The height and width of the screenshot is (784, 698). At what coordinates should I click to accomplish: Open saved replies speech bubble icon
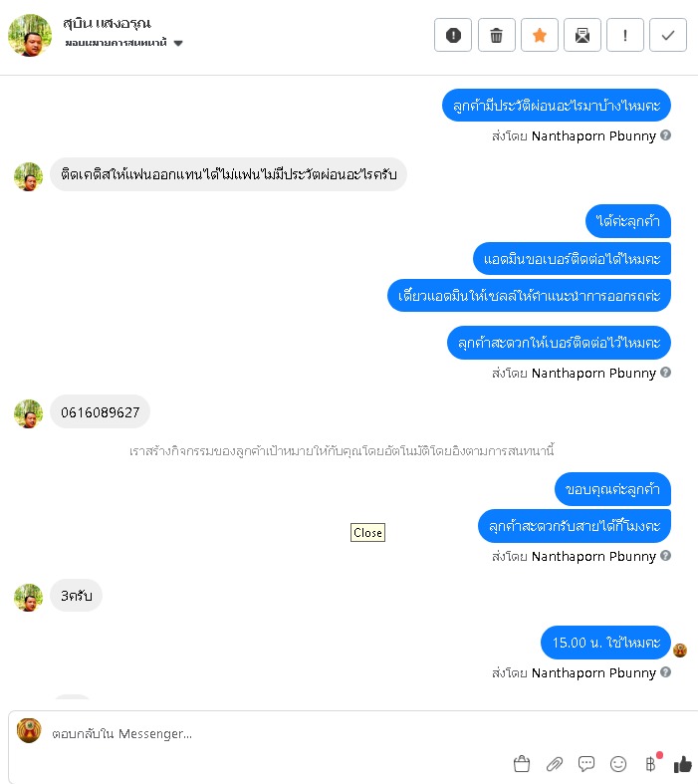(586, 763)
